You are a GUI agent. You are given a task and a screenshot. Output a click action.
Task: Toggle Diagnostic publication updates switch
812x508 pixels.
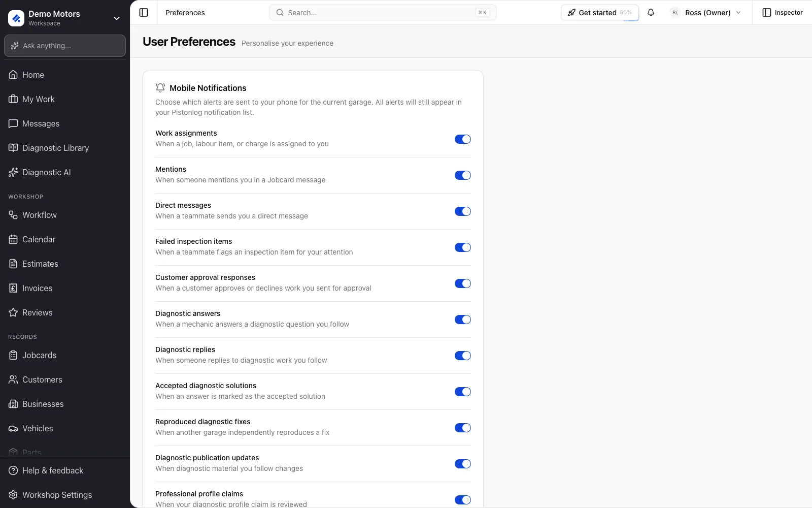[463, 464]
